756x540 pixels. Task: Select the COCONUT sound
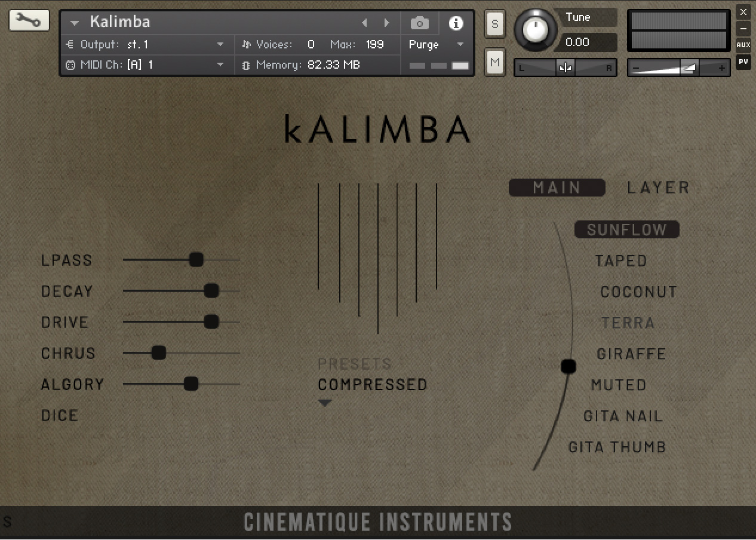[638, 292]
